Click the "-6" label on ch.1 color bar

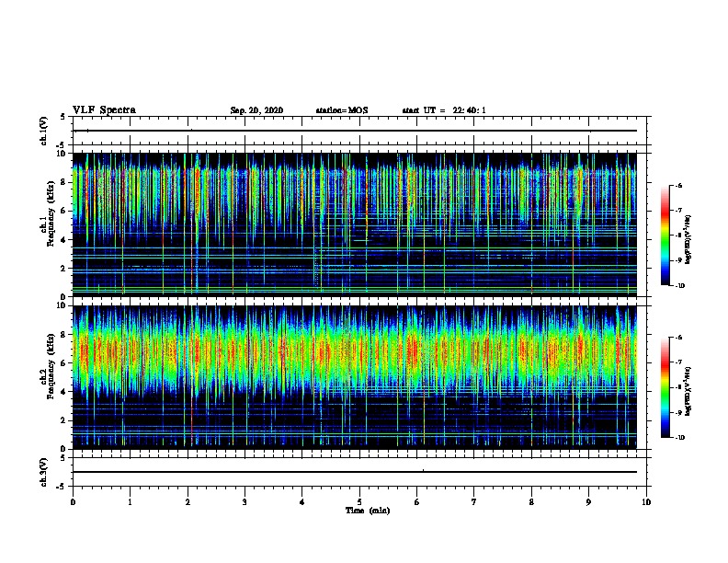click(x=678, y=185)
